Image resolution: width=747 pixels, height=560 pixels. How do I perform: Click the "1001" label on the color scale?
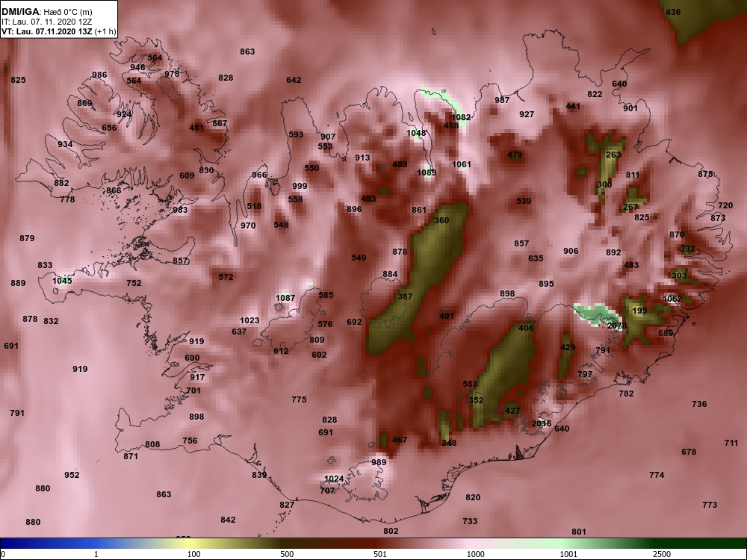pyautogui.click(x=568, y=554)
